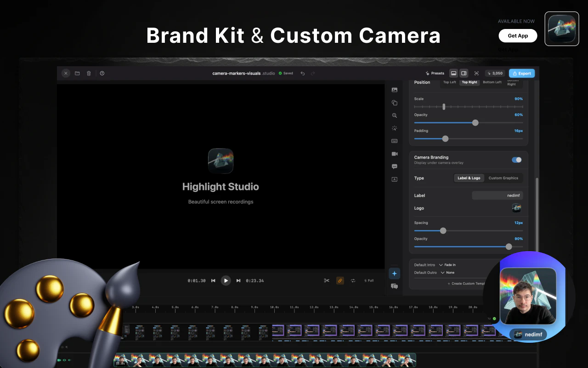Switch Type to Label & Logo
Image resolution: width=588 pixels, height=368 pixels.
coord(469,178)
